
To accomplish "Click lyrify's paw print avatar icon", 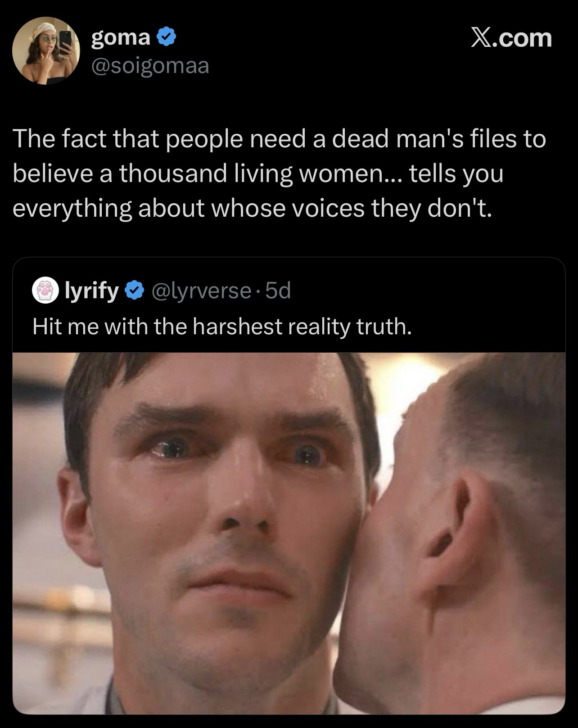I will click(43, 291).
